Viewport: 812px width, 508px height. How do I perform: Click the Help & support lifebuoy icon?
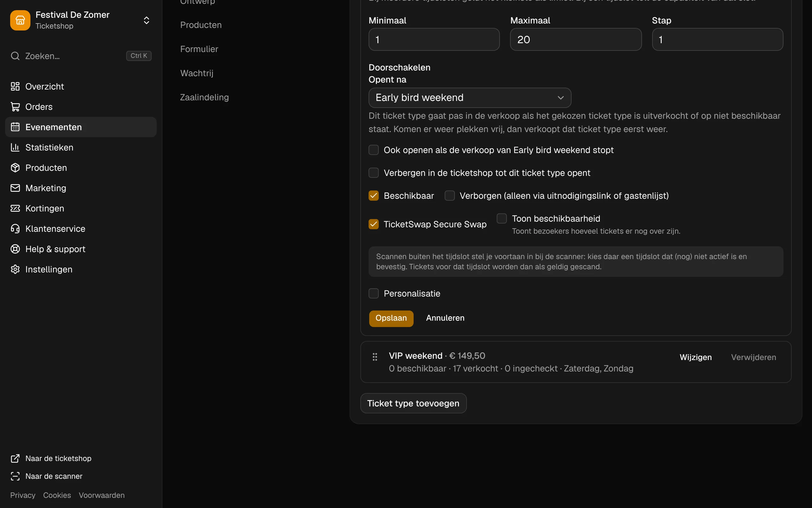click(15, 249)
